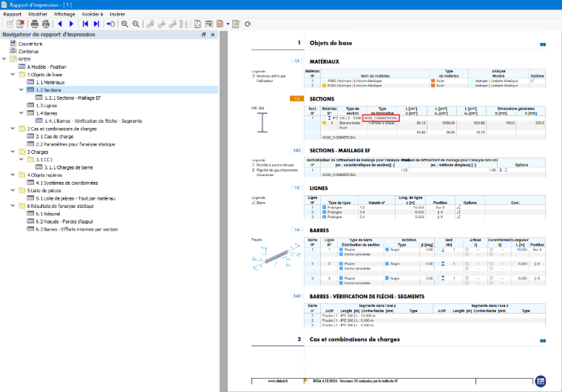
Task: Open the Insérer menu
Action: point(117,14)
